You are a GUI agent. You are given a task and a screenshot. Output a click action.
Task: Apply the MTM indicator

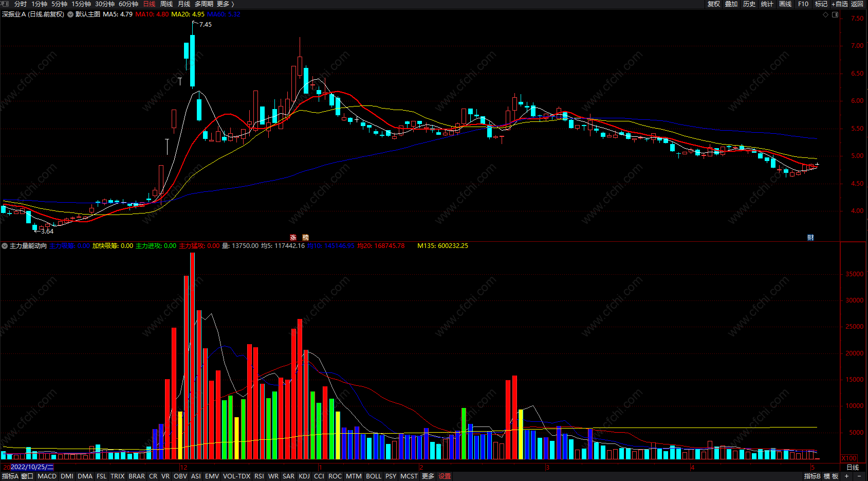tap(354, 476)
